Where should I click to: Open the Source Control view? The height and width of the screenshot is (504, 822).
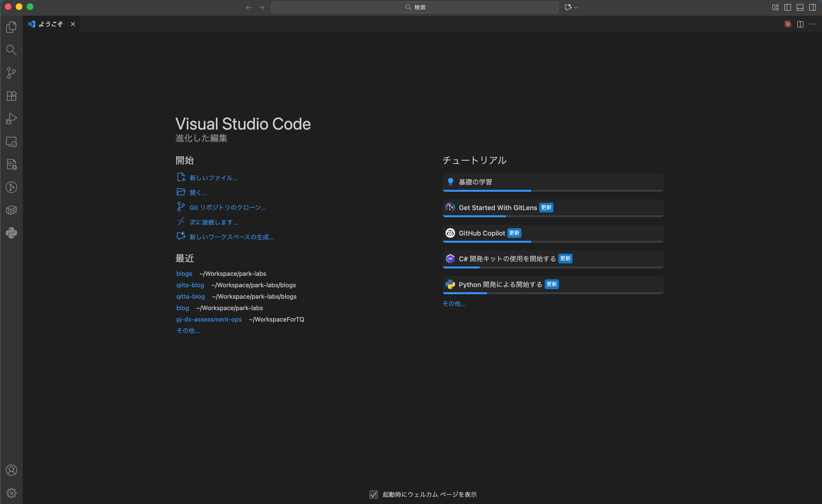11,73
